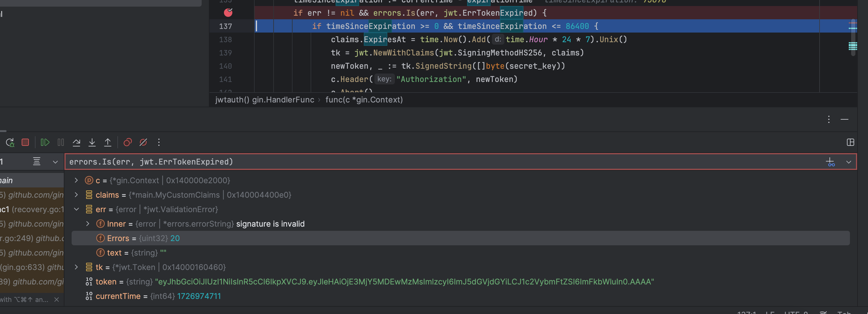868x314 pixels.
Task: Open debug layout settings icon
Action: (850, 142)
